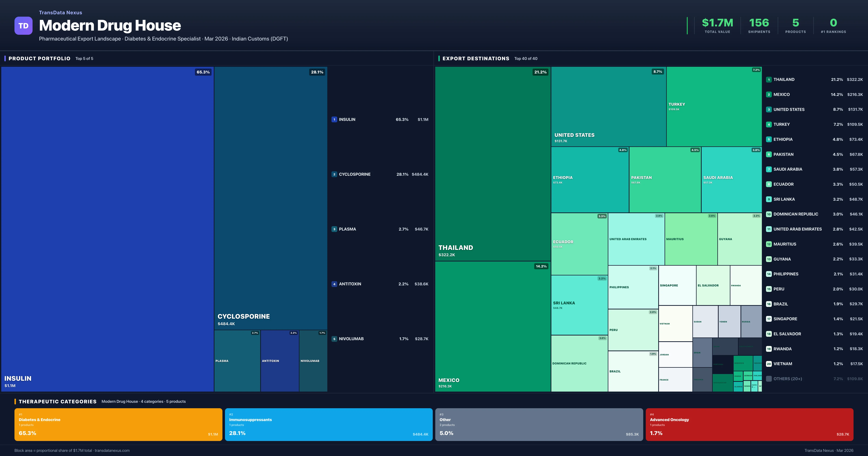
Task: Select the Other therapeutic category card
Action: click(x=539, y=424)
